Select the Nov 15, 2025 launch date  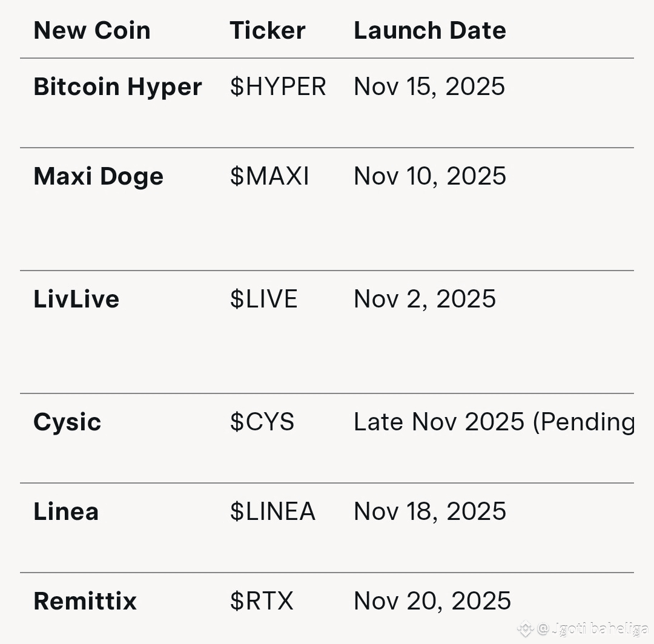point(429,87)
